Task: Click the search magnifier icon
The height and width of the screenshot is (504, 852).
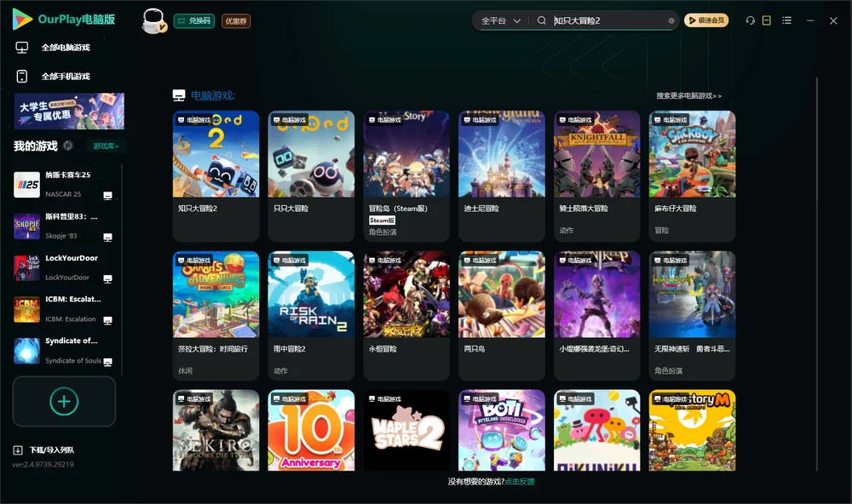Action: 541,20
